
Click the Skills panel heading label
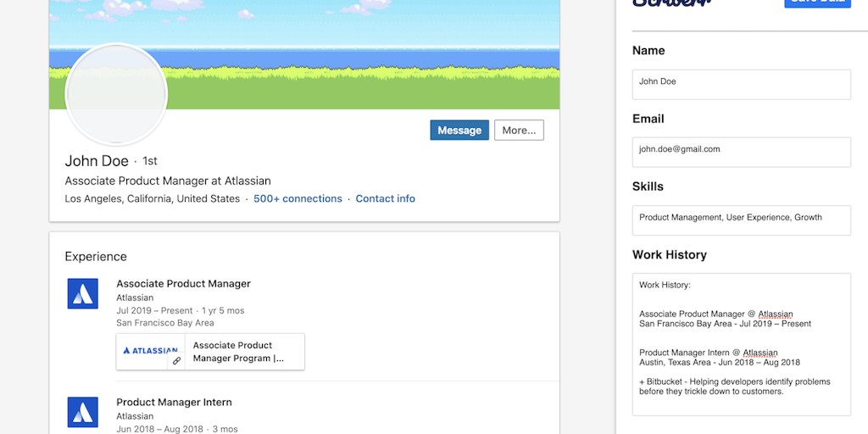[x=648, y=186]
